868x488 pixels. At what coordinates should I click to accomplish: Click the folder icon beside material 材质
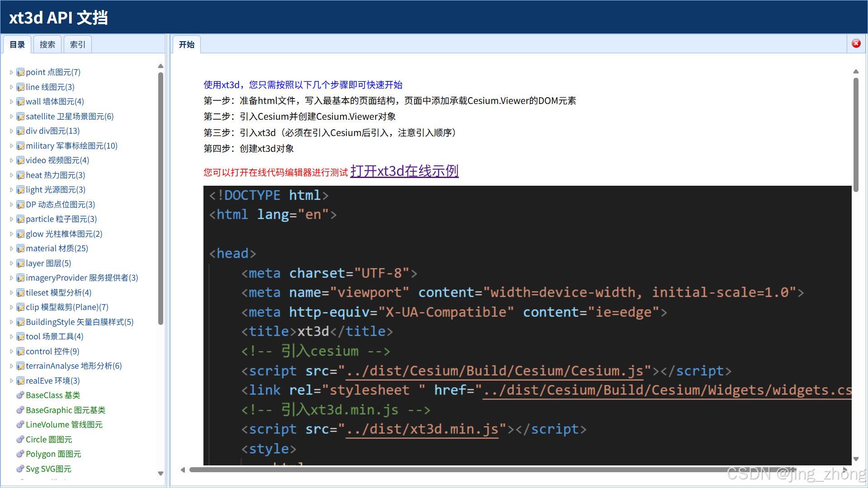20,249
